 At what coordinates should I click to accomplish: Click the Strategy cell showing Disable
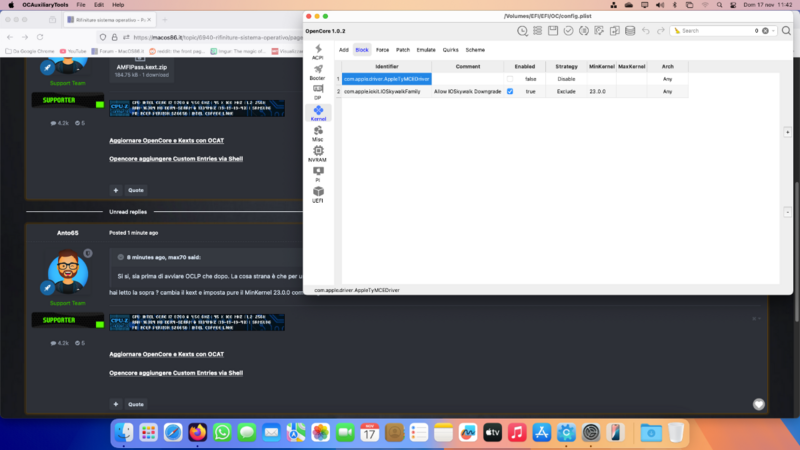tap(566, 78)
